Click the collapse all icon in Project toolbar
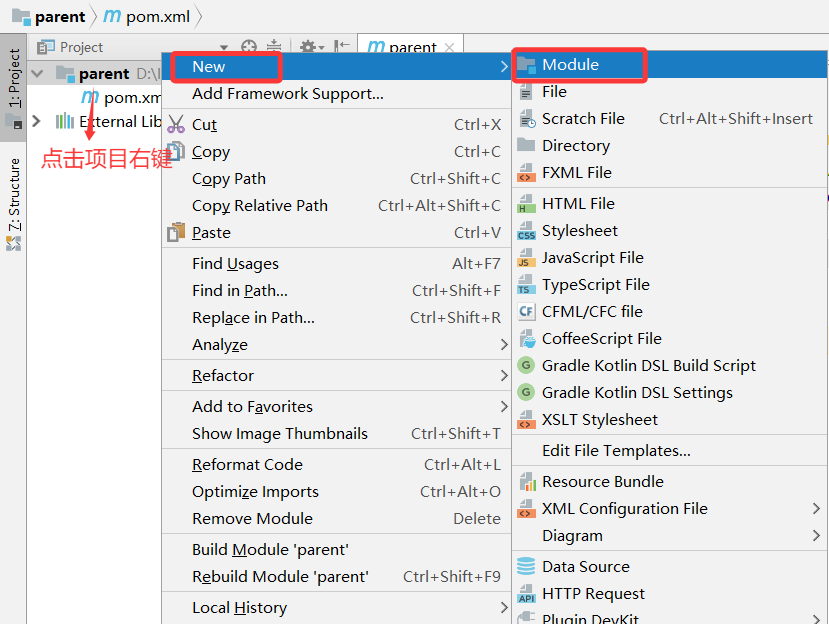829x624 pixels. coord(274,47)
